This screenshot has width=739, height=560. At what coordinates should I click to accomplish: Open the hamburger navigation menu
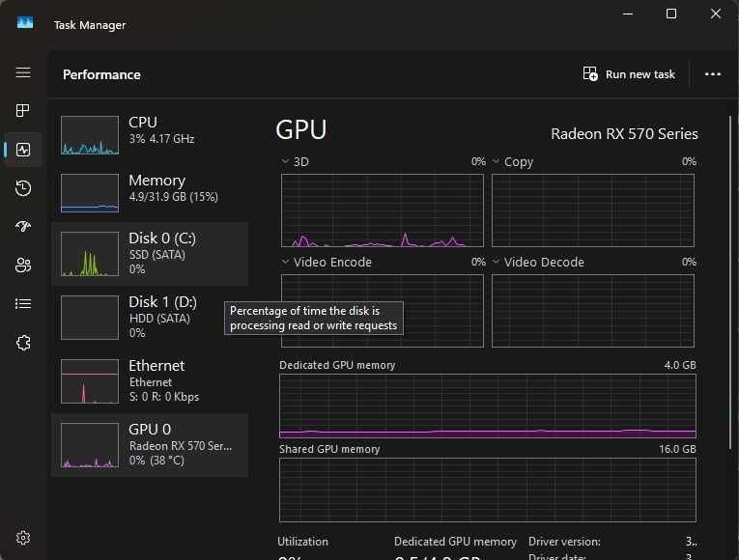pyautogui.click(x=22, y=72)
